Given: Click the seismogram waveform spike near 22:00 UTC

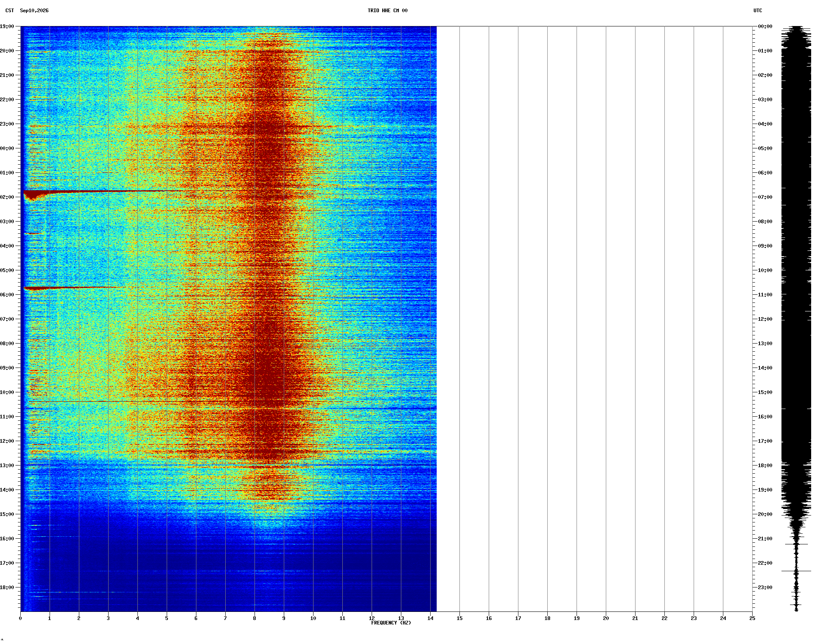Looking at the screenshot, I should 796,571.
